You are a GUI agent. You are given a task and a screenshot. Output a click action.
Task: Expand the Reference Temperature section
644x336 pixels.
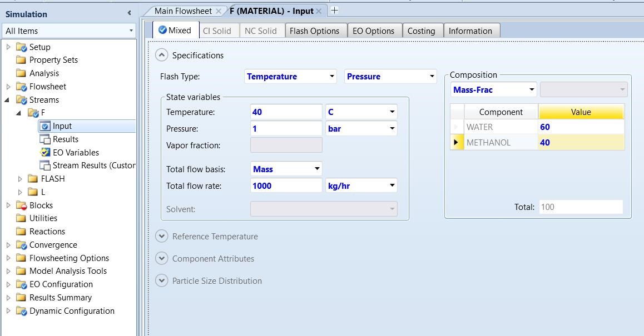161,236
